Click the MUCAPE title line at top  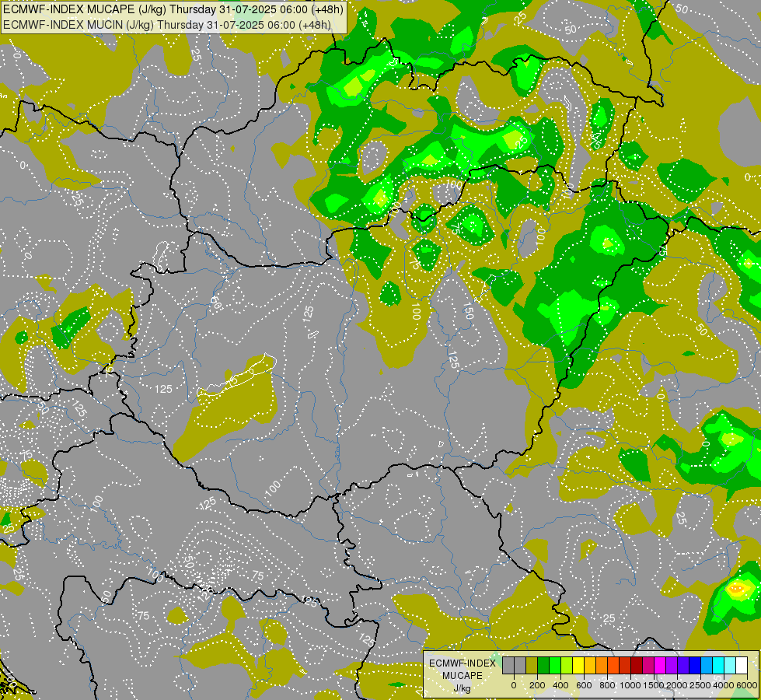[173, 9]
